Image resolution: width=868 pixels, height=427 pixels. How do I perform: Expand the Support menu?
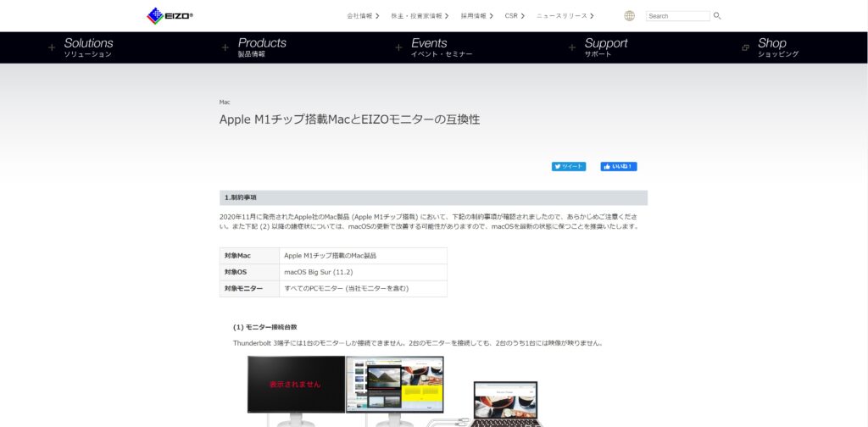click(x=605, y=47)
